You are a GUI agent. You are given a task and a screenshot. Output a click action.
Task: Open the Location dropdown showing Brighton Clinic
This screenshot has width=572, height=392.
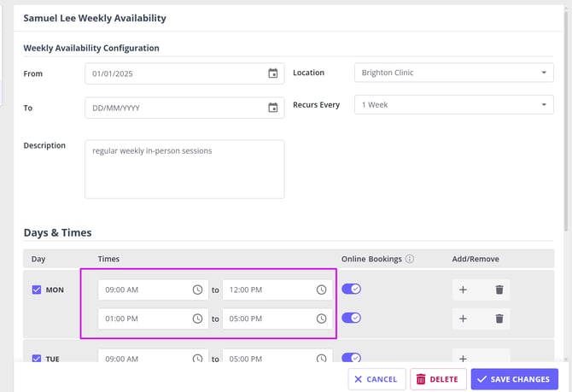tap(453, 73)
